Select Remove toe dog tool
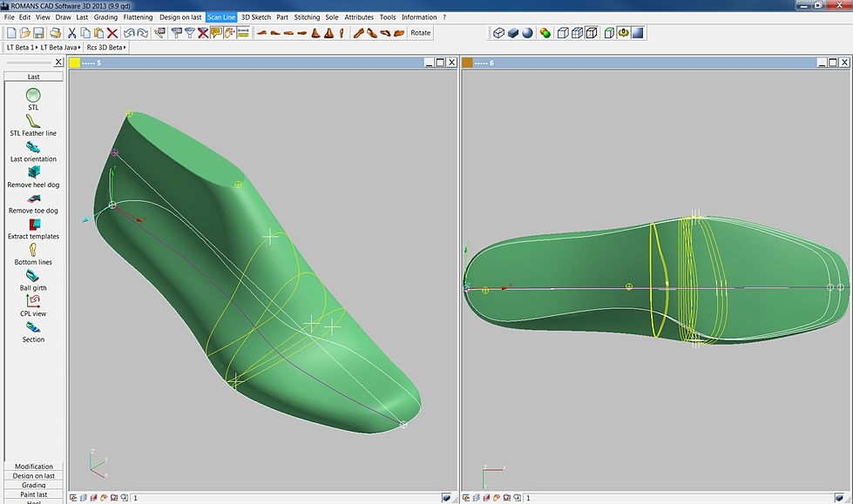853x504 pixels. click(33, 203)
